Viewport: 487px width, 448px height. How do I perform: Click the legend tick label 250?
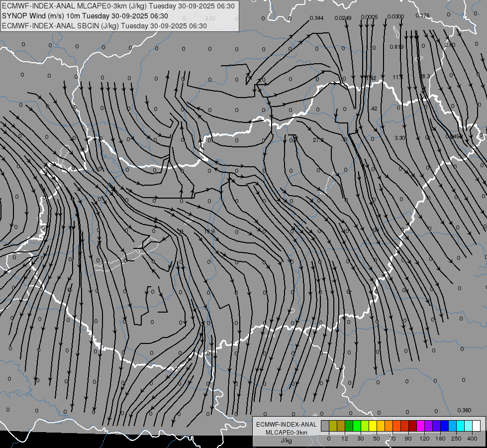(x=456, y=439)
